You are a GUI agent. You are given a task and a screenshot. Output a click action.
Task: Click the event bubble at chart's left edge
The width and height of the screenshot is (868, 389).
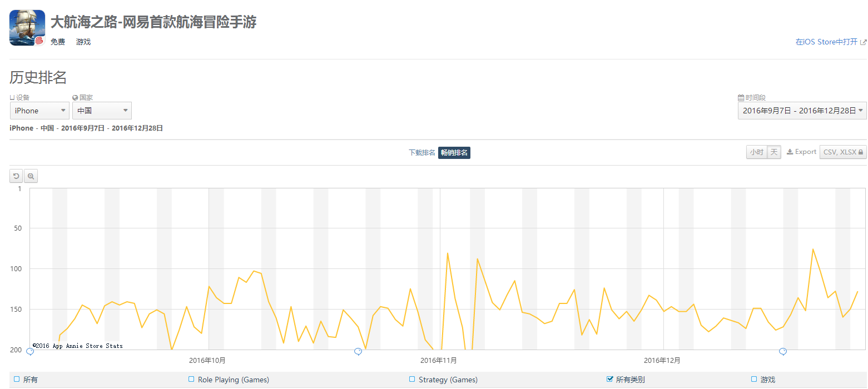pyautogui.click(x=30, y=351)
